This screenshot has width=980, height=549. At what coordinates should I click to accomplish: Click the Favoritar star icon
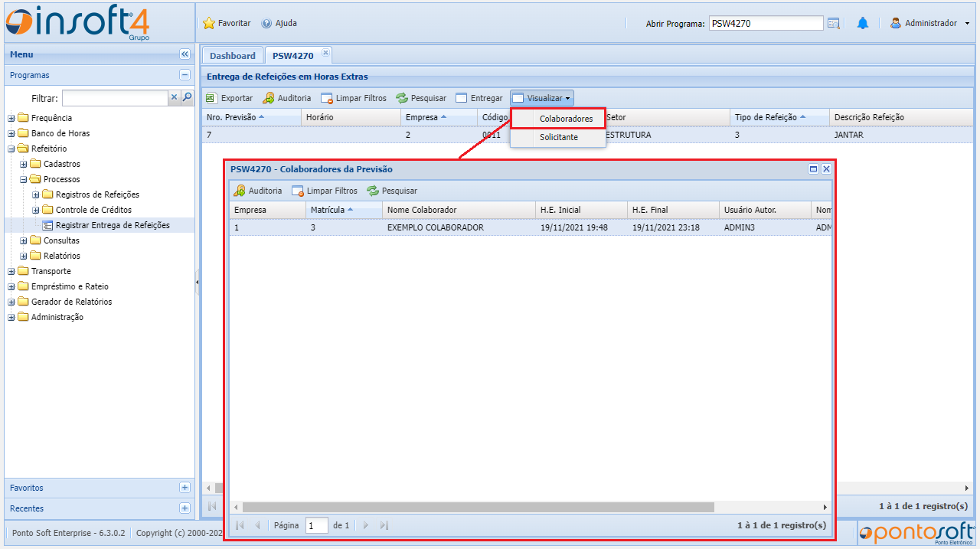[x=209, y=23]
